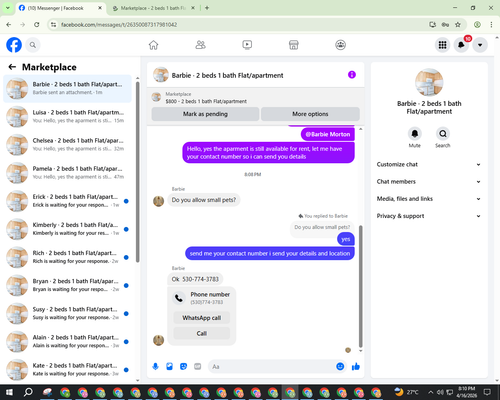Click Mark as pending button

(205, 114)
